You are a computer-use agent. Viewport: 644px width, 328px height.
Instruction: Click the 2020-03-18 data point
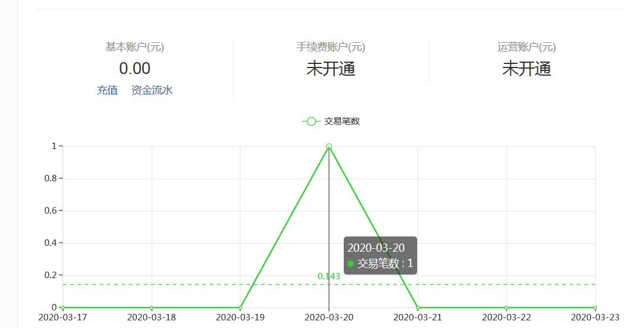pos(152,307)
